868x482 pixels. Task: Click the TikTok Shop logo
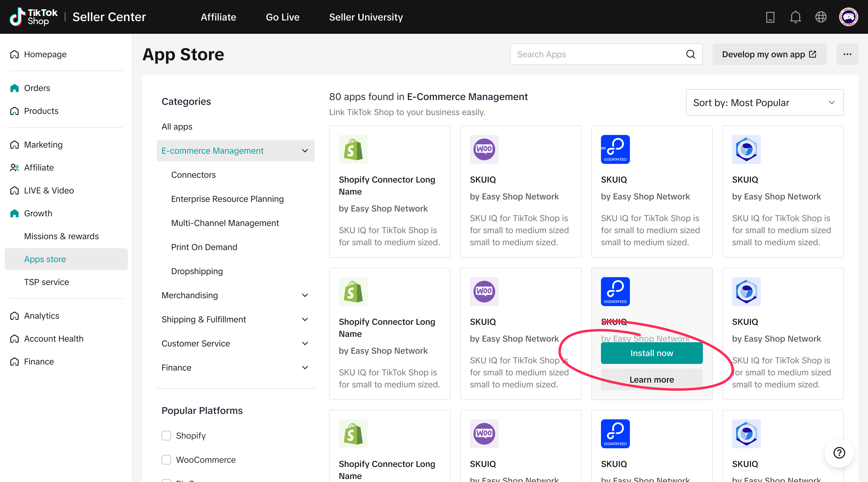34,17
